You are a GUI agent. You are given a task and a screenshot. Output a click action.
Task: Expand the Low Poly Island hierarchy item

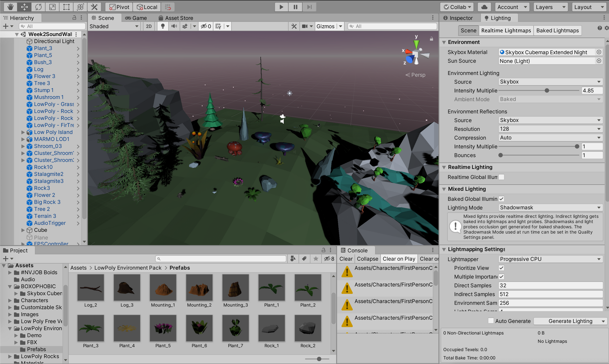pyautogui.click(x=23, y=132)
